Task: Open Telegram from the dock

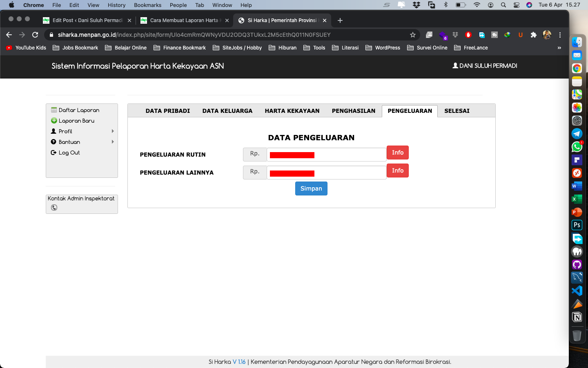Action: tap(577, 134)
